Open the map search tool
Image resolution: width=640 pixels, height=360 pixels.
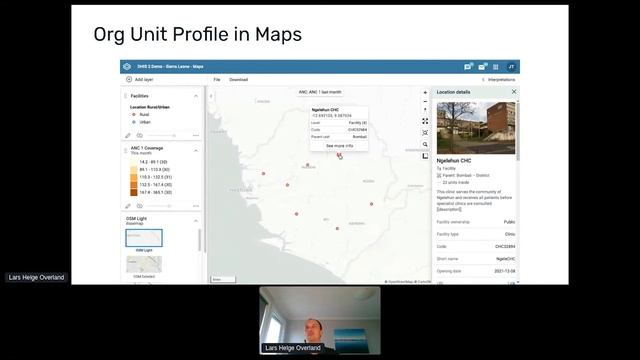tap(425, 144)
